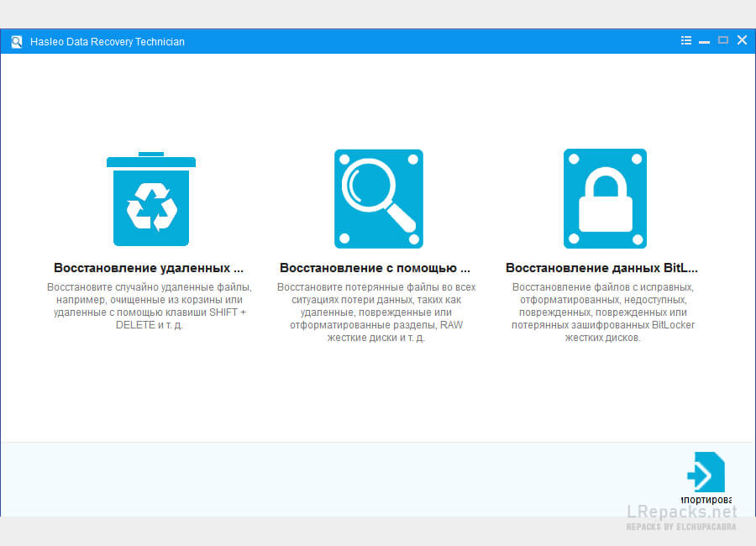Click the Hasleo app logo in title bar
This screenshot has width=756, height=546.
click(17, 41)
